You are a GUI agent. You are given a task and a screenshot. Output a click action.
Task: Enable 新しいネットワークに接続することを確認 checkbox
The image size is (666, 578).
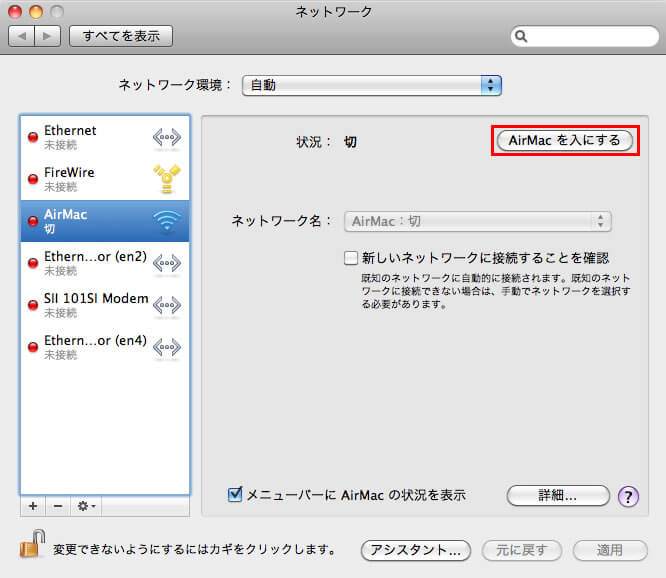[351, 258]
